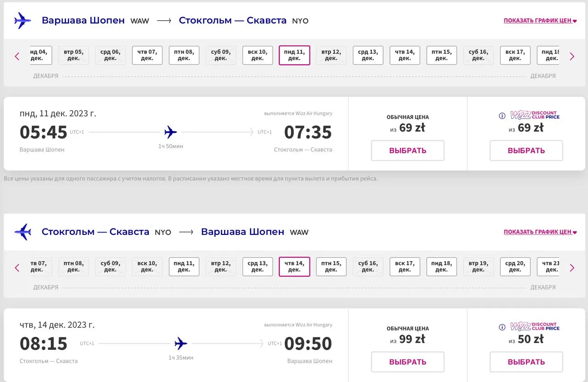Click next dates arrow for Stockholm–Warsaw flight
588x382 pixels.
572,268
